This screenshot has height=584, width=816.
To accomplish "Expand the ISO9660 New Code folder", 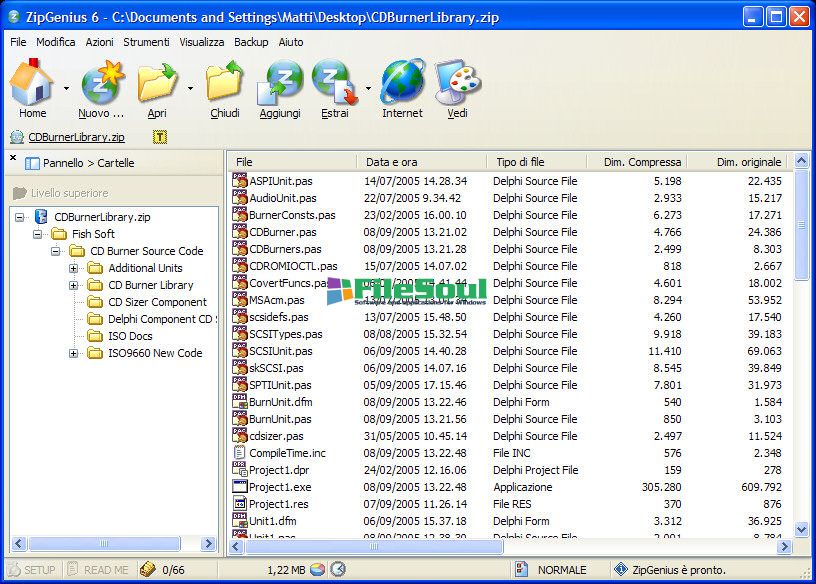I will click(x=73, y=353).
